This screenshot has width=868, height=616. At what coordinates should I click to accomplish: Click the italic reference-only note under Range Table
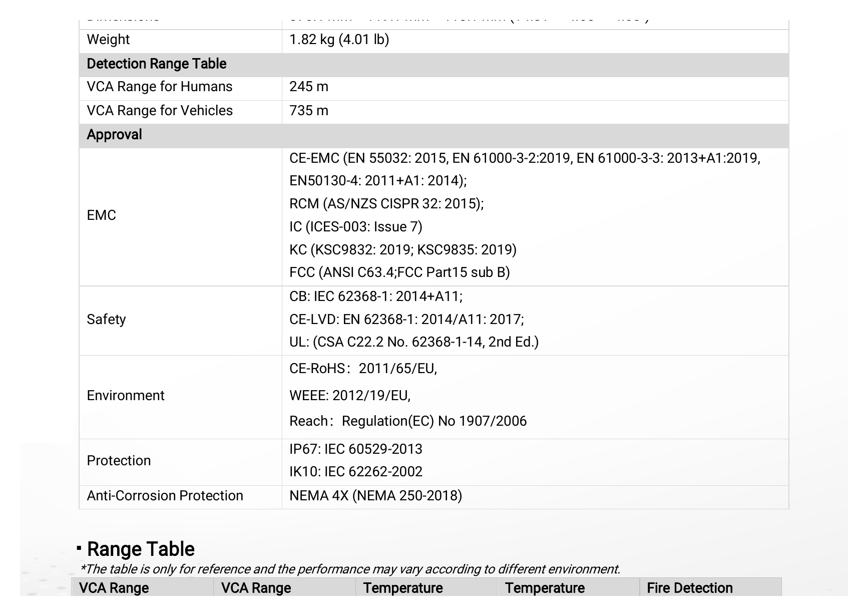(350, 569)
